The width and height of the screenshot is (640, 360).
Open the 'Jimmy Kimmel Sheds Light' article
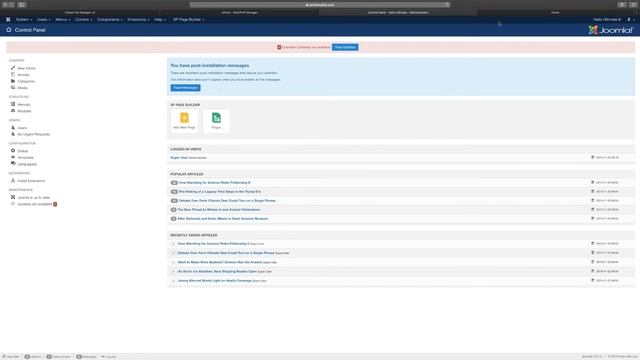pyautogui.click(x=215, y=281)
